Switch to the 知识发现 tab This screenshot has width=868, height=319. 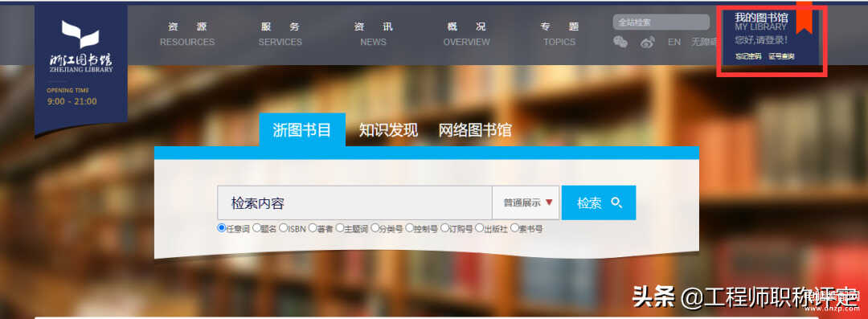[x=388, y=130]
